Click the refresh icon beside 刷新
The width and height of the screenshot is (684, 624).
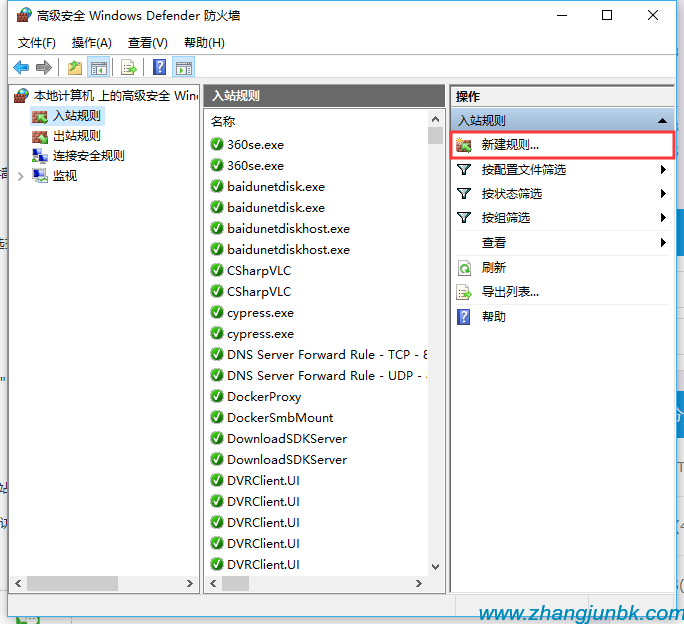point(464,267)
